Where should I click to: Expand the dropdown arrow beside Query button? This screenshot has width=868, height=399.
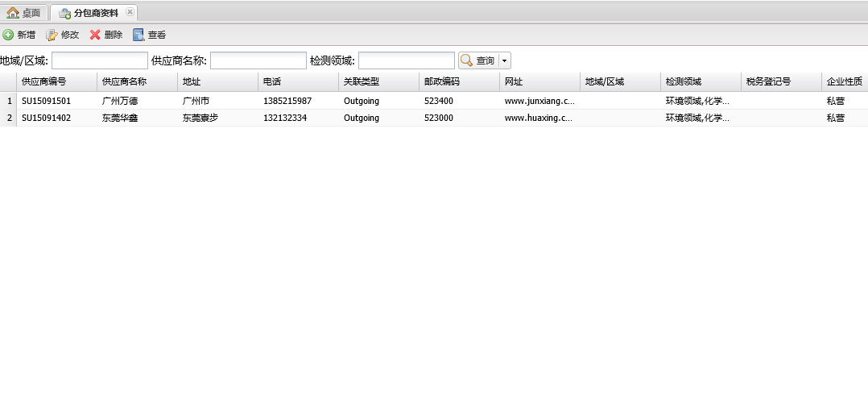[x=504, y=60]
